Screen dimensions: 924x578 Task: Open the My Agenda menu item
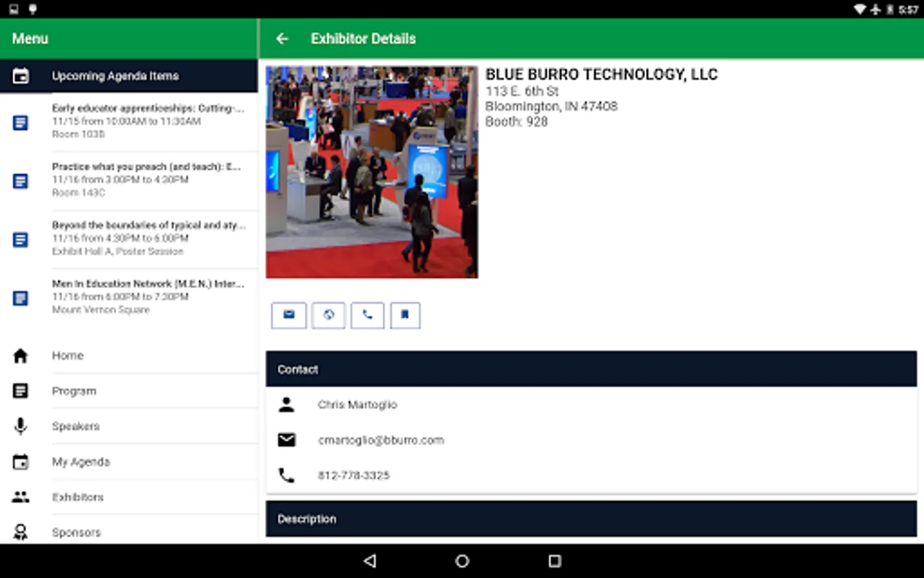pyautogui.click(x=129, y=462)
